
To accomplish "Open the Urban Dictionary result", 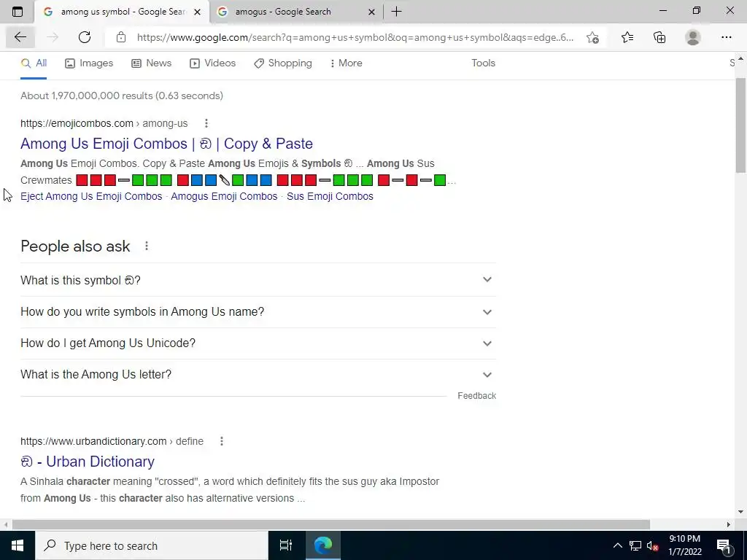I will coord(88,462).
